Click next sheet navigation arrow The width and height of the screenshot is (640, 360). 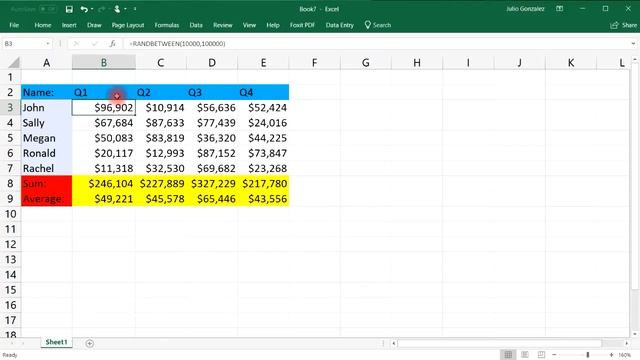23,343
